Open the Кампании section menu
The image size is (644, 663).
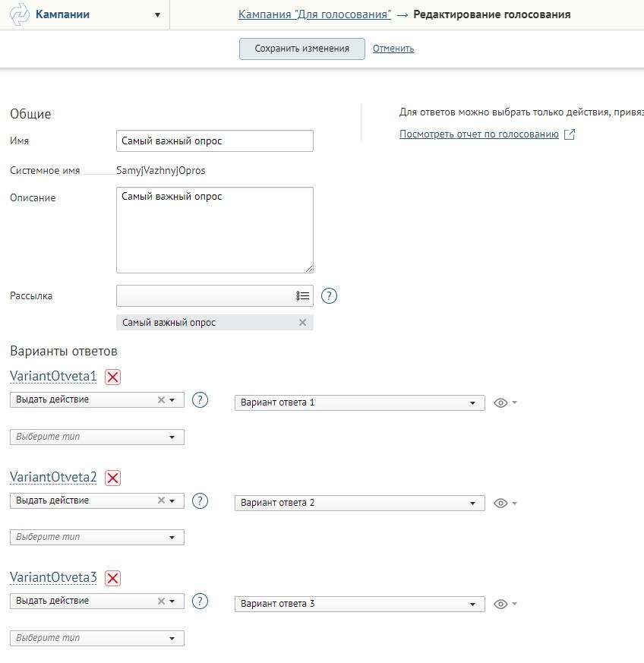coord(157,14)
